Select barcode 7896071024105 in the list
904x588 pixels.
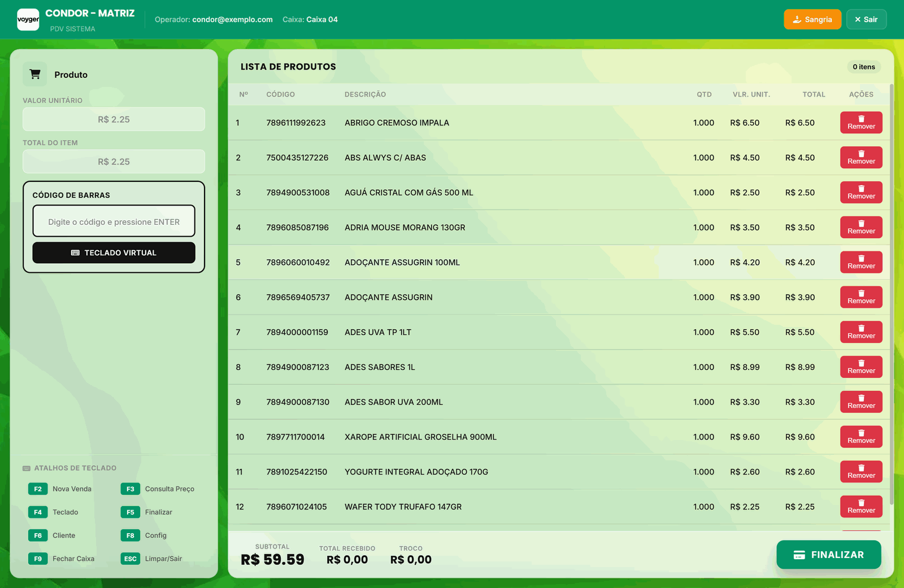coord(297,507)
